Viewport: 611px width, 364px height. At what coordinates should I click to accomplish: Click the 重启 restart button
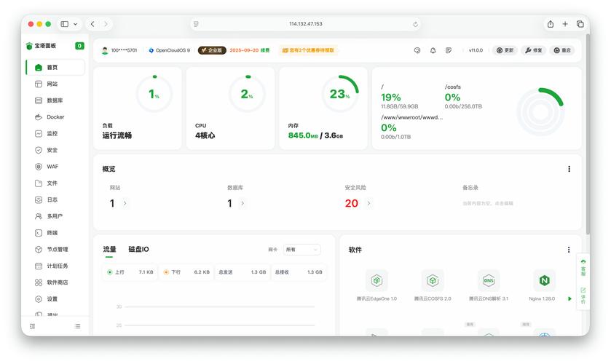(x=561, y=50)
